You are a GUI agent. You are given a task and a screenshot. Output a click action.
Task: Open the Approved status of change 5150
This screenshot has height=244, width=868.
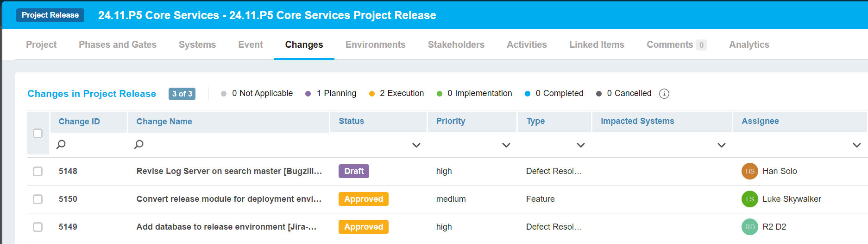[x=363, y=199]
